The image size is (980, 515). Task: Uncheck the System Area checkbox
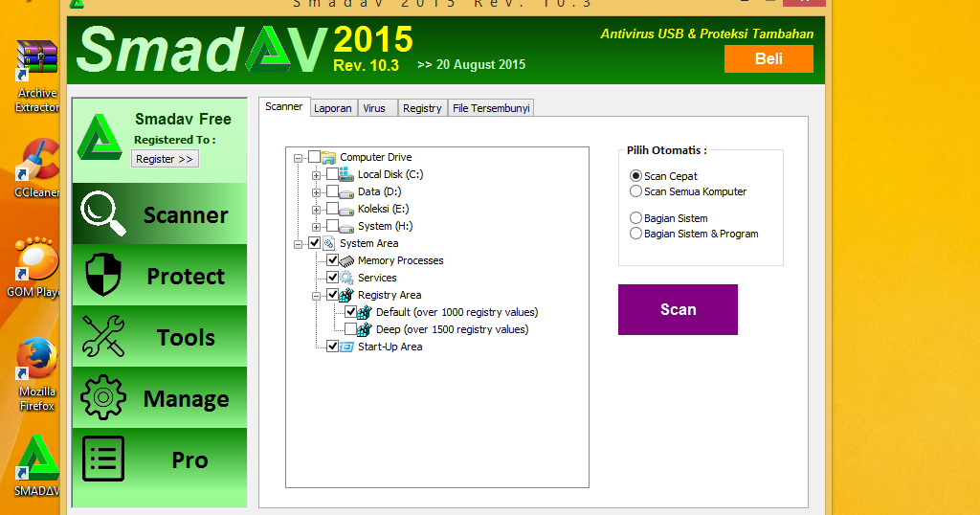(x=314, y=243)
